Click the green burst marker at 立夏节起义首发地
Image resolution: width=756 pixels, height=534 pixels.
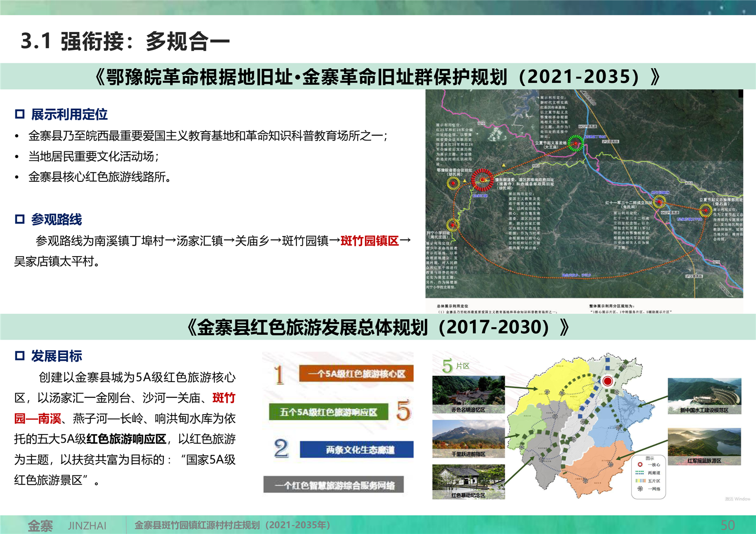pos(576,143)
